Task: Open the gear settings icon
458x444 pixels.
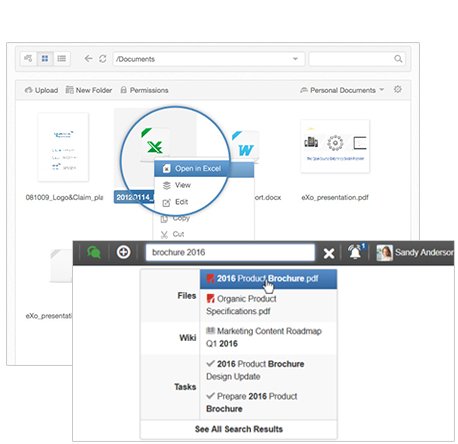Action: (398, 89)
